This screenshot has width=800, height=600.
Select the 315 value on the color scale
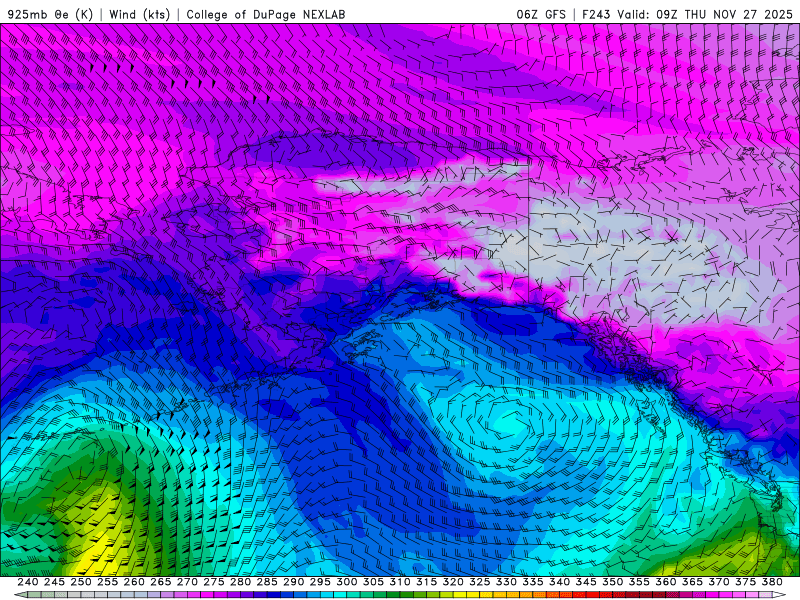point(426,582)
